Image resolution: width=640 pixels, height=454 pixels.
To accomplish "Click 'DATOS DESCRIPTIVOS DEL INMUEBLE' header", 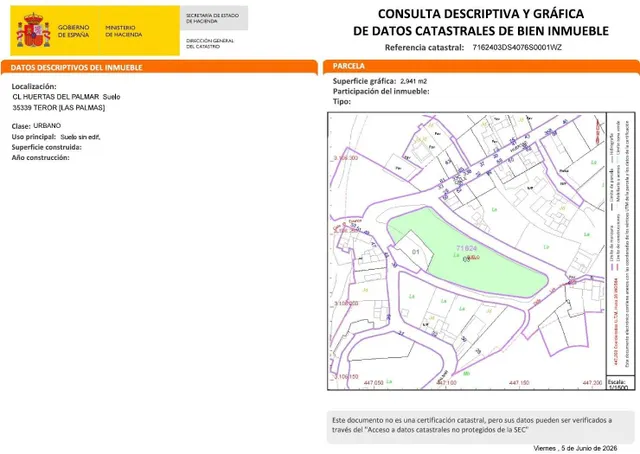I will point(76,67).
